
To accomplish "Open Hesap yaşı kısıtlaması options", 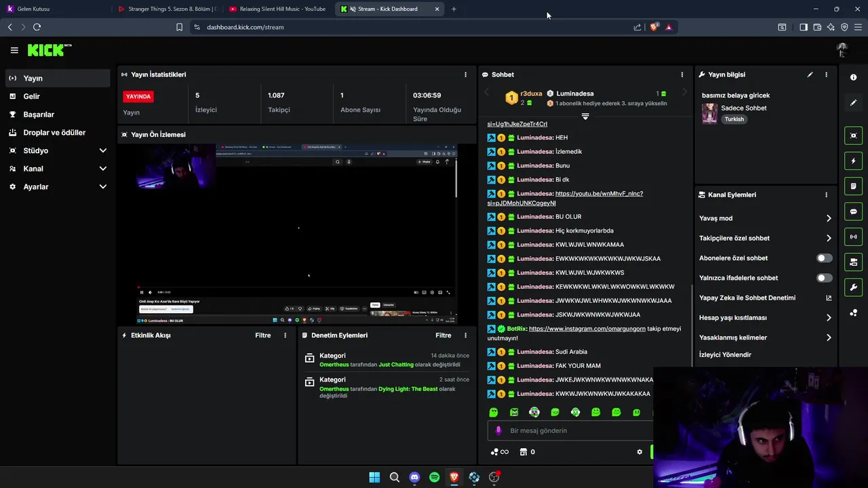I will (x=766, y=318).
